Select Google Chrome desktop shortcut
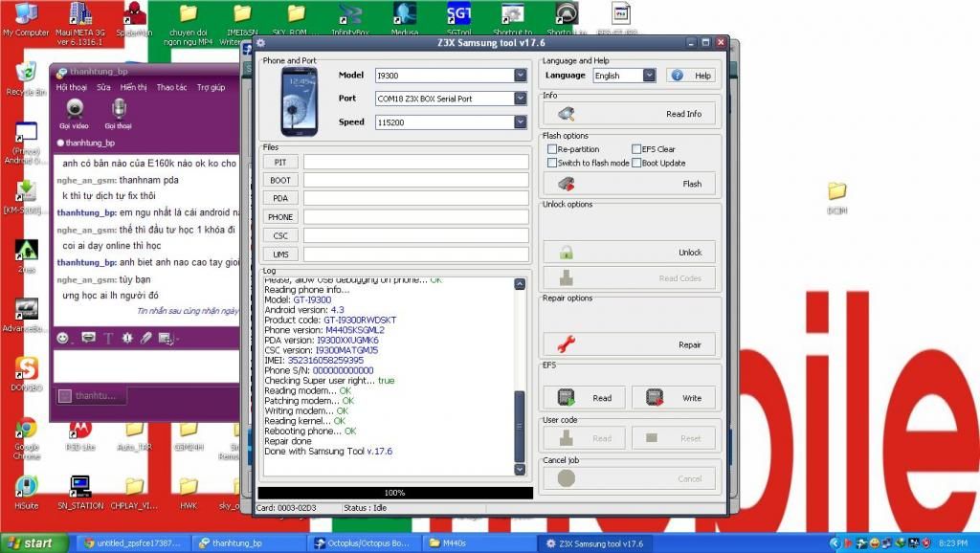980x553 pixels. click(x=26, y=438)
